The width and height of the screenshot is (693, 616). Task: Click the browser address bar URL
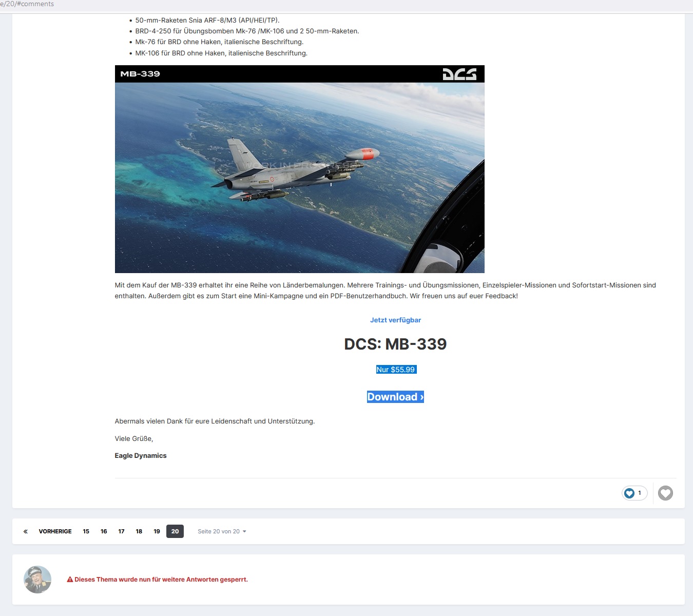tap(27, 4)
